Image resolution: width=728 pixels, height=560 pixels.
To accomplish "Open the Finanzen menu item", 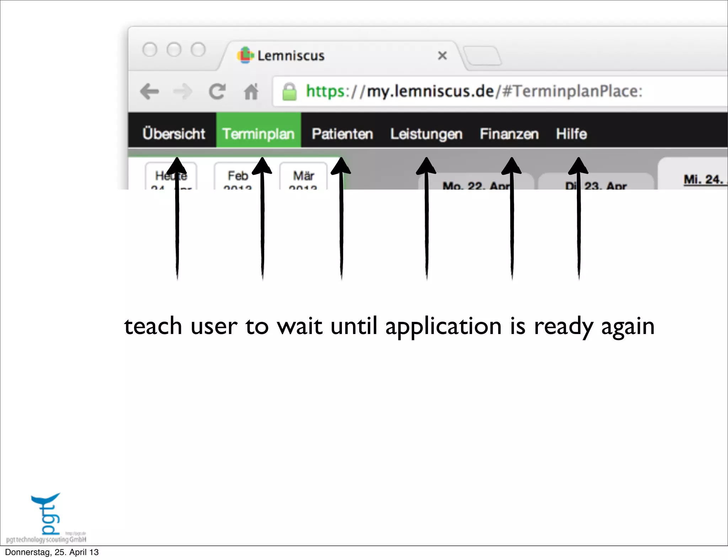I will tap(509, 134).
